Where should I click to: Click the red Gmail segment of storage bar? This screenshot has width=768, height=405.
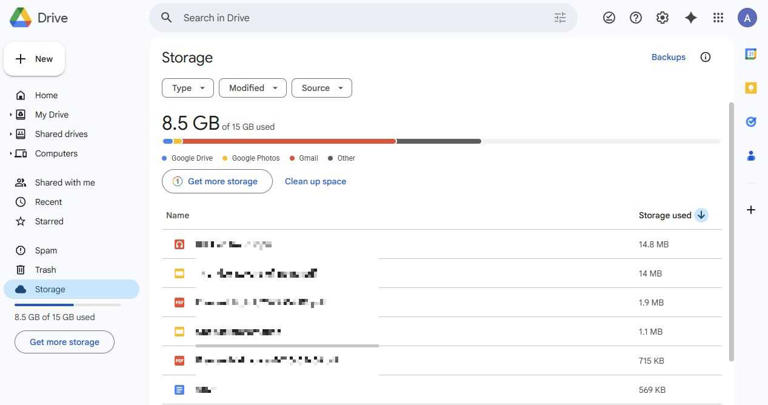289,141
